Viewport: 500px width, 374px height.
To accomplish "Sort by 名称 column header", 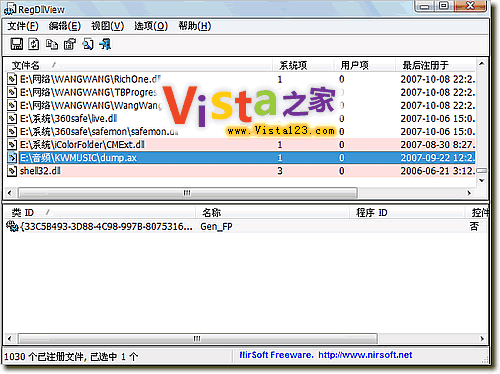I will [272, 212].
